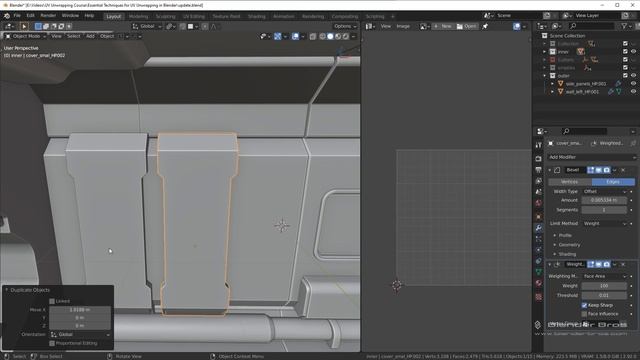Open the viewport Select menu

coord(73,36)
